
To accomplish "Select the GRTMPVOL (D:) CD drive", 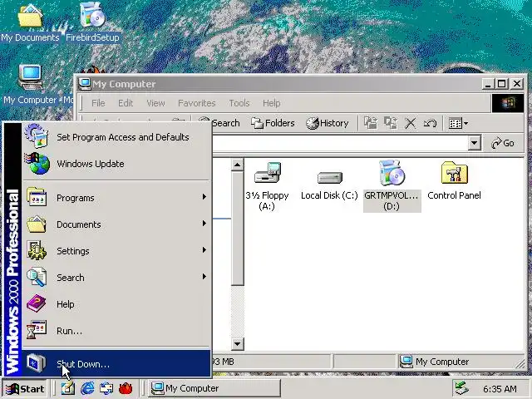I will [x=392, y=186].
